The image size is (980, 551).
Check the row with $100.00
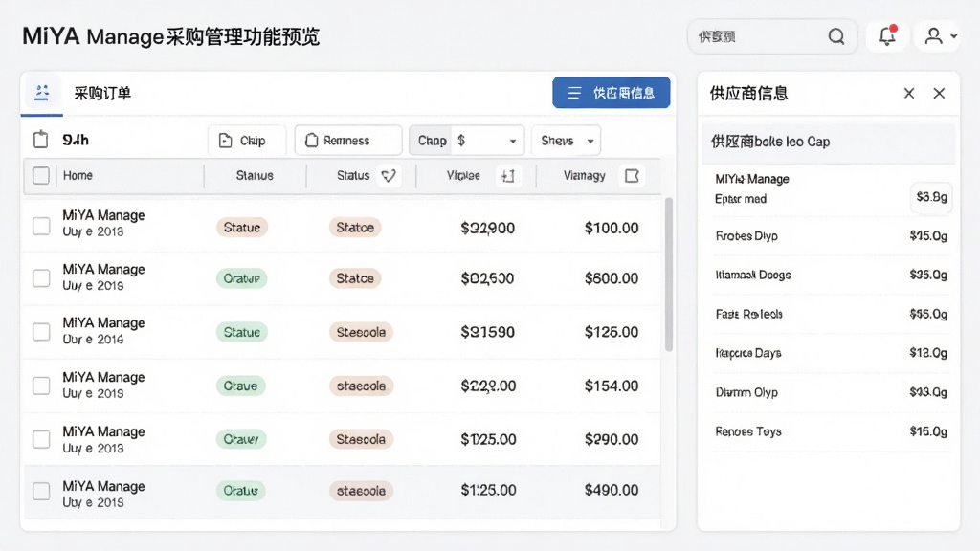[x=41, y=226]
